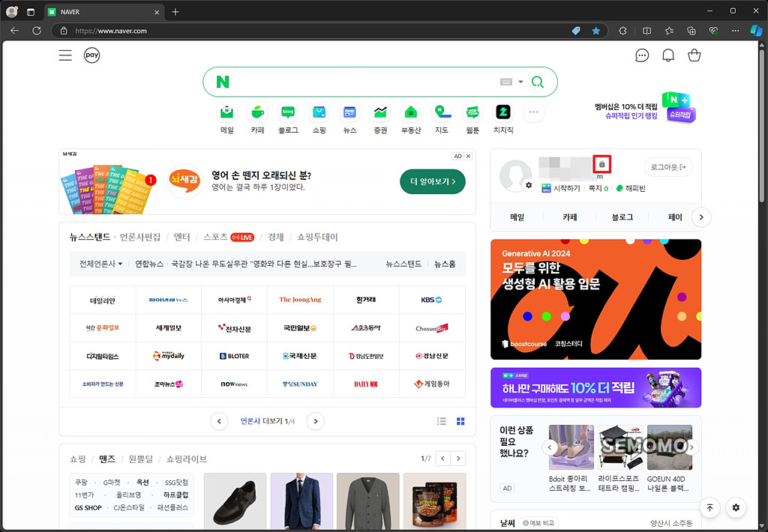The image size is (768, 532).
Task: Switch newsstand to list view
Action: point(441,421)
